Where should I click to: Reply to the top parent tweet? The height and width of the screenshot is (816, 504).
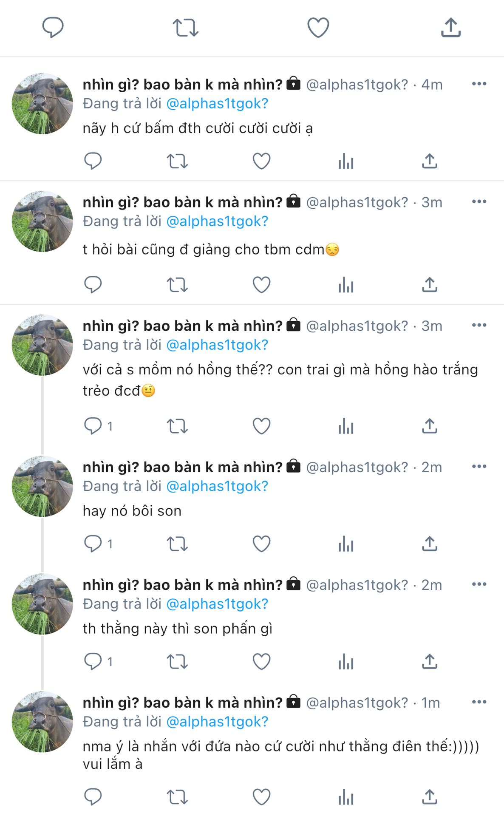[x=53, y=28]
